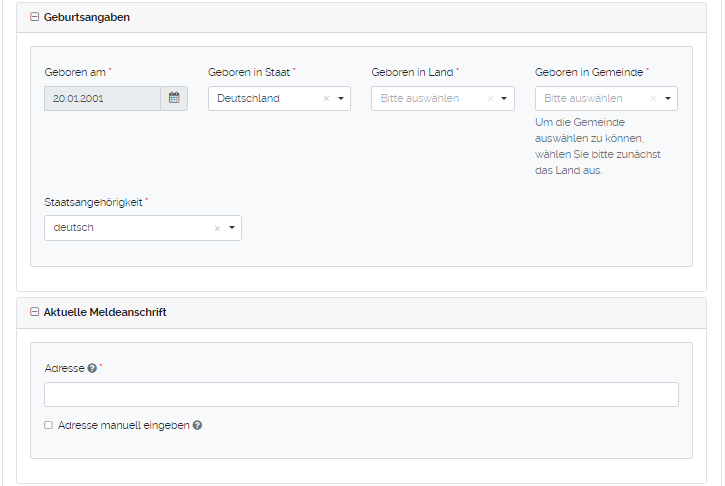Image resolution: width=725 pixels, height=486 pixels.
Task: Click the Aktuelle Meldeanschrift section heading
Action: pyautogui.click(x=105, y=312)
